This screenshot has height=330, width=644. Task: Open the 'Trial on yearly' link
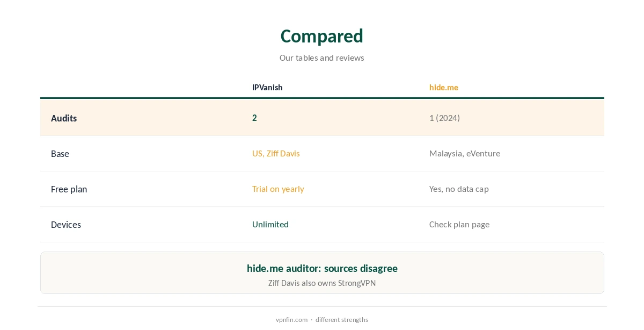278,189
